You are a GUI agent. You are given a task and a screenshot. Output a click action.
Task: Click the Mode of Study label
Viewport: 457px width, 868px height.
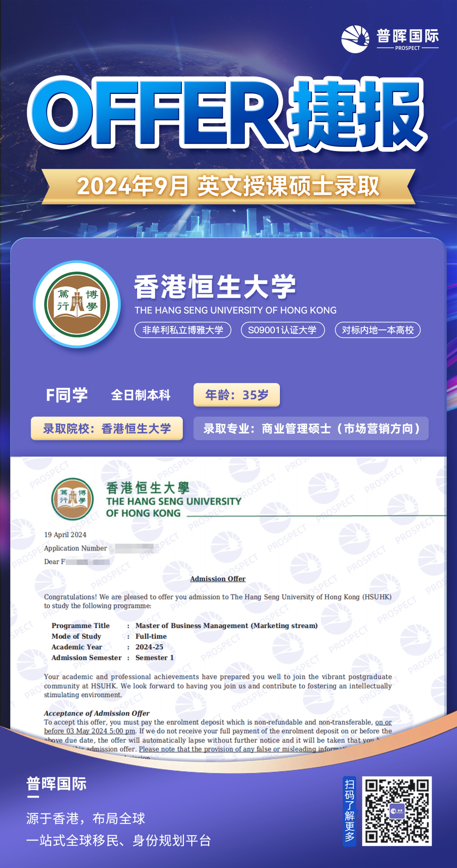tap(76, 636)
